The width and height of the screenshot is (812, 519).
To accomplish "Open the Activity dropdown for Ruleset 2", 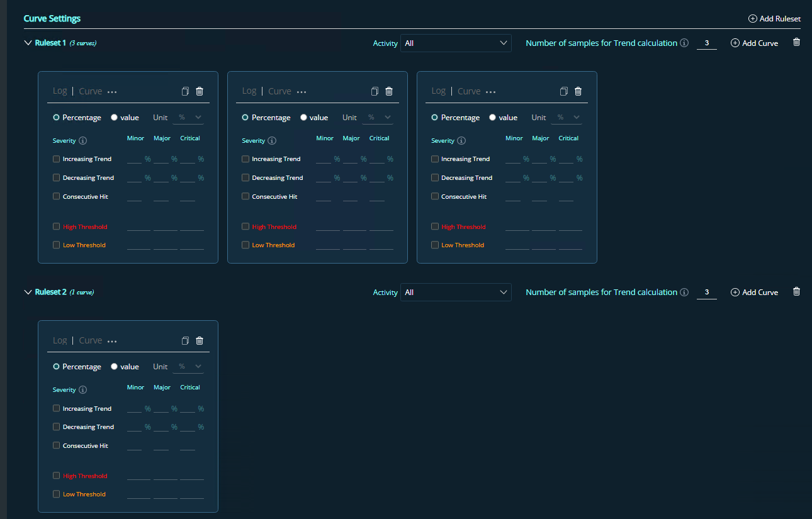I will (x=456, y=293).
